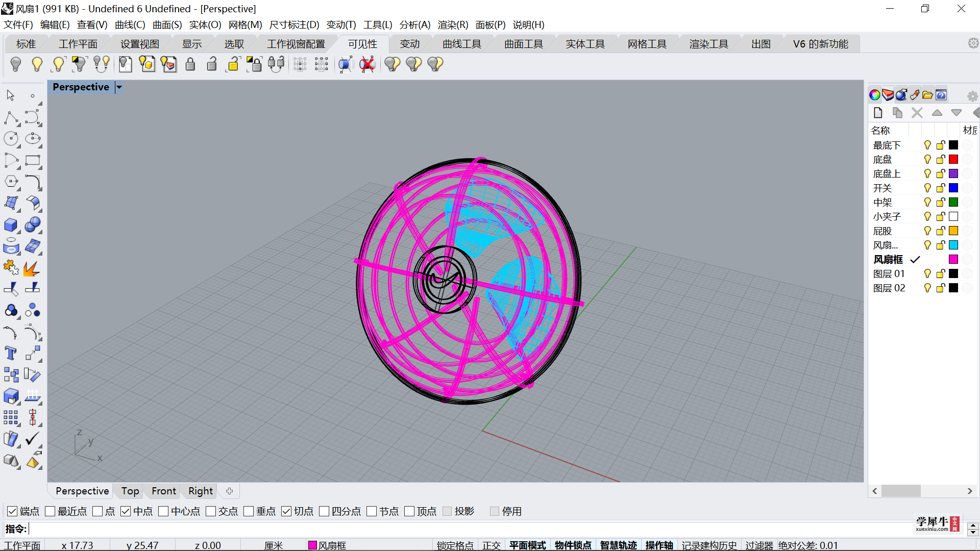Select the Circle tool

tap(11, 139)
